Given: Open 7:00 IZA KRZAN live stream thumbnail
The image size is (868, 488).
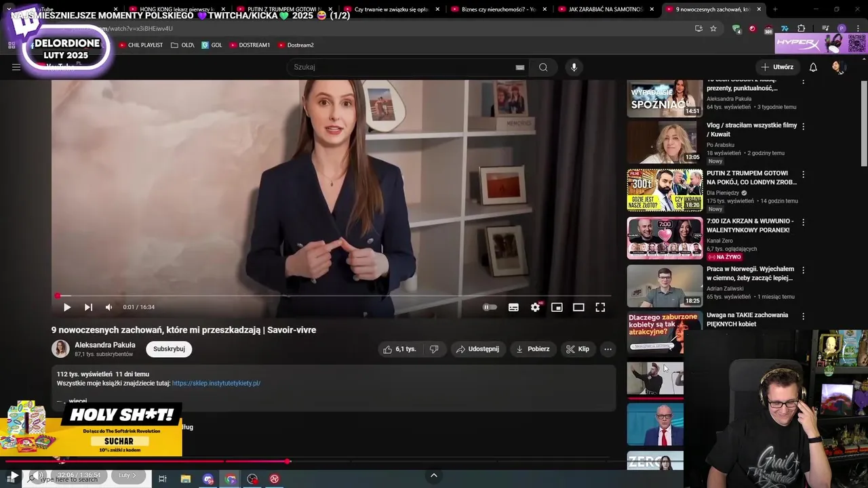Looking at the screenshot, I should [x=665, y=238].
